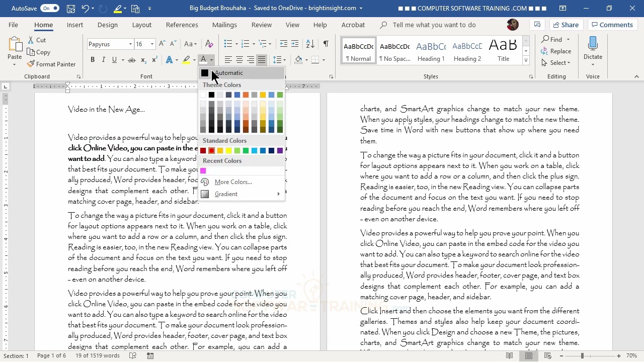Click the Clear All Formatting icon
Screen dimensions: 644x362
[209, 44]
